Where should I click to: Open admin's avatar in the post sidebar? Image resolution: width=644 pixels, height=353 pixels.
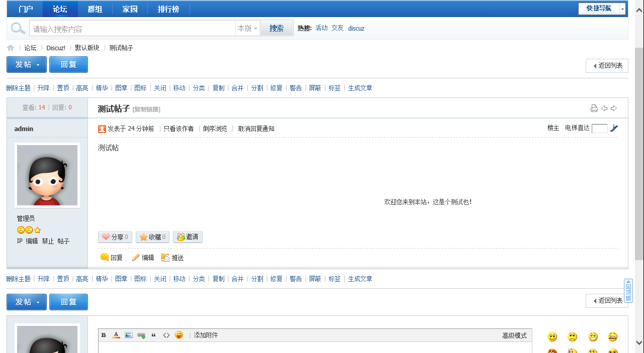coord(47,175)
